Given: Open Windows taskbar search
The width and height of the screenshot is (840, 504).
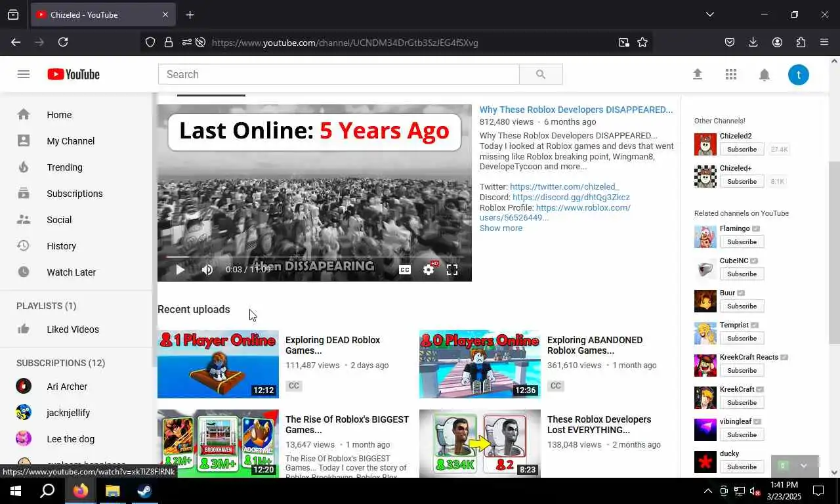Looking at the screenshot, I should point(47,491).
